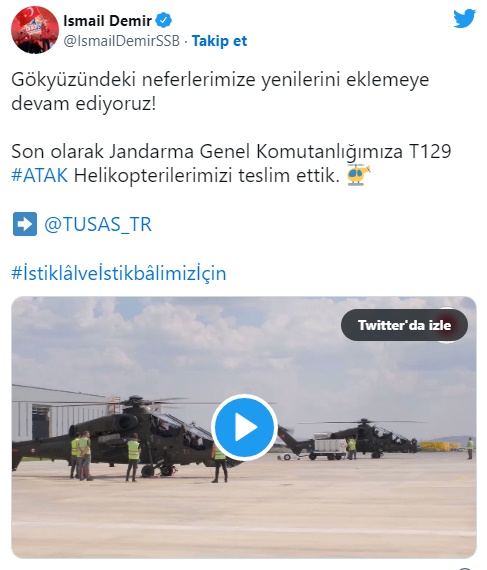Open the @TUSAS_TR mention
The image size is (487, 570).
[98, 224]
